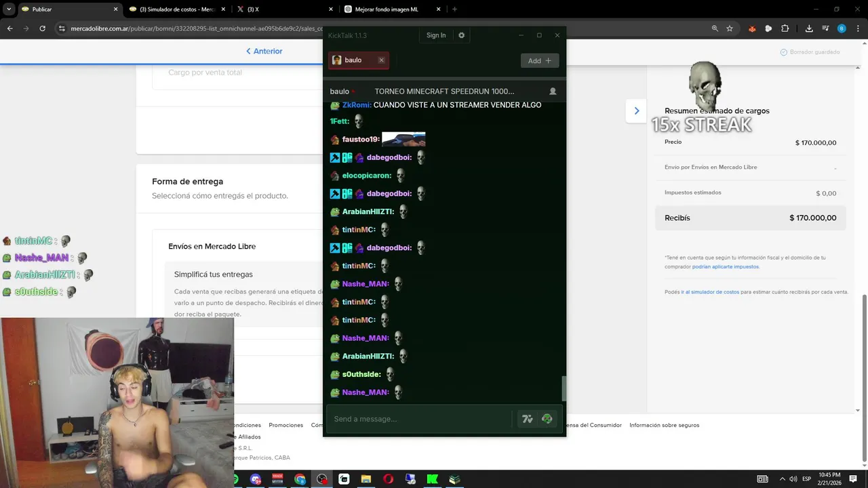Click the Add chatroom button
The image size is (868, 488).
tap(540, 60)
